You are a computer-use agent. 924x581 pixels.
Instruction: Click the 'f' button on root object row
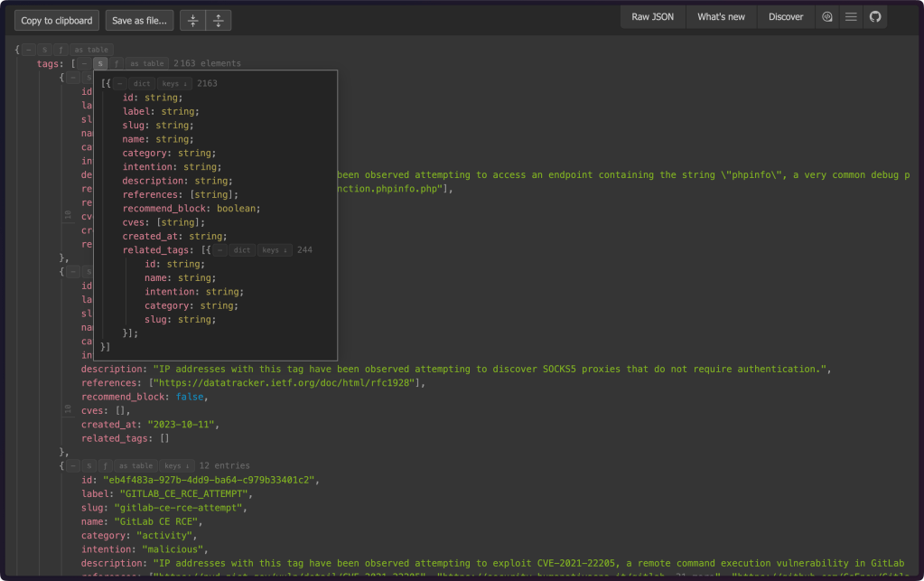[x=61, y=50]
